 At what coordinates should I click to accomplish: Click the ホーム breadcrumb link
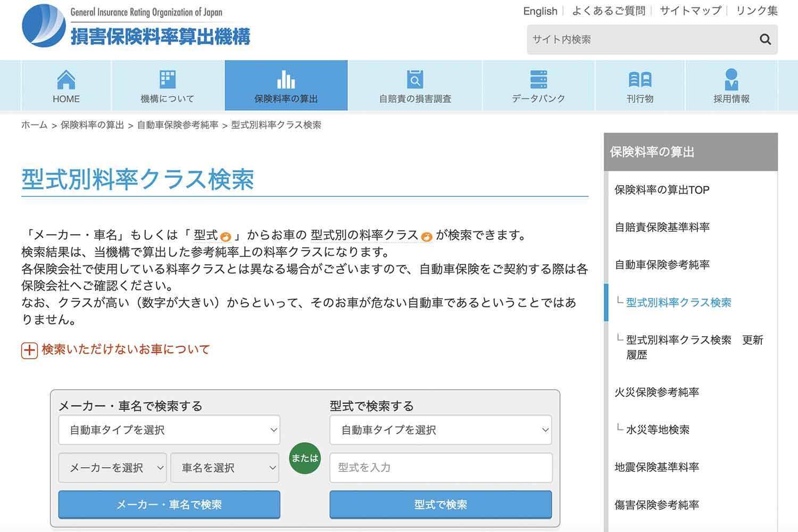click(x=35, y=125)
